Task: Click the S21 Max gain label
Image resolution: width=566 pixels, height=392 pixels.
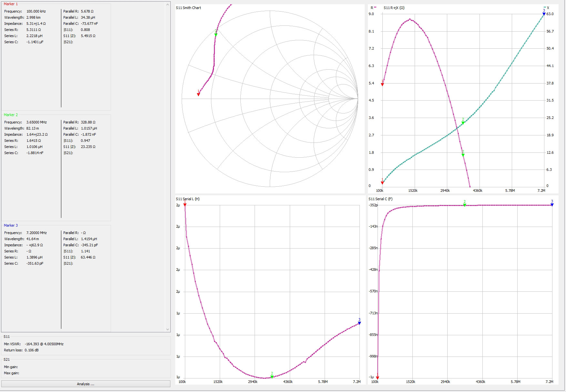Action: pos(12,373)
